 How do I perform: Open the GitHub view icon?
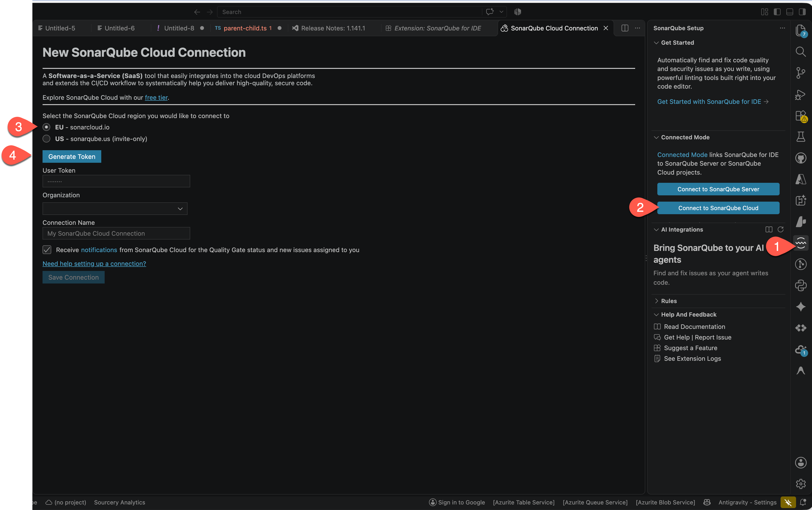point(801,158)
